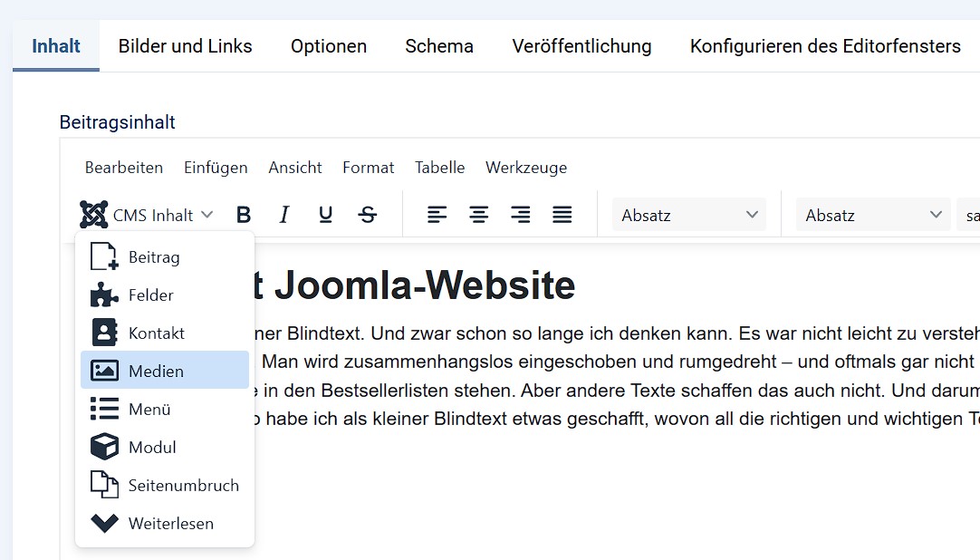The width and height of the screenshot is (980, 560).
Task: Open the Veröffentlichung tab
Action: click(581, 46)
